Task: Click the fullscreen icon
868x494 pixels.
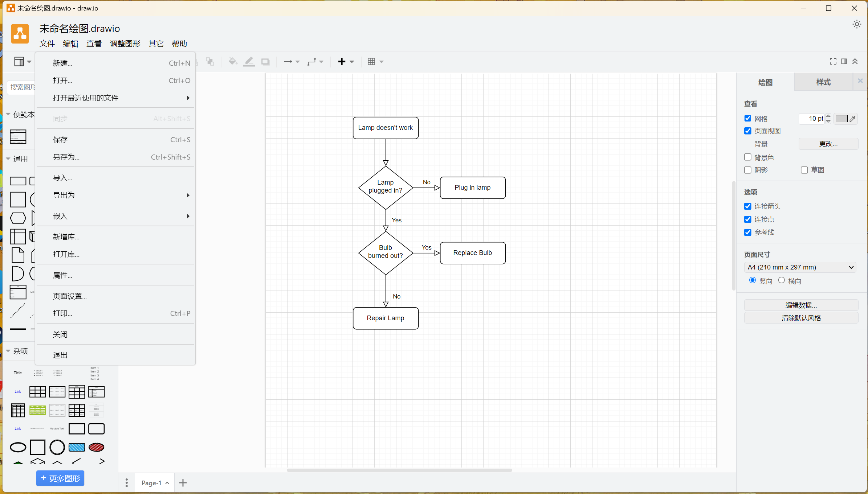Action: click(x=833, y=62)
